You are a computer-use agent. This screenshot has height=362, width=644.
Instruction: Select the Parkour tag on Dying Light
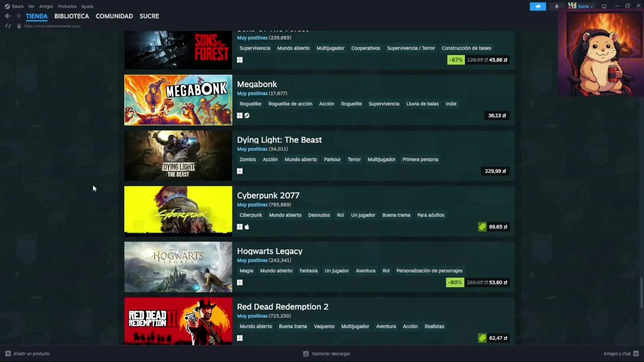pos(332,159)
